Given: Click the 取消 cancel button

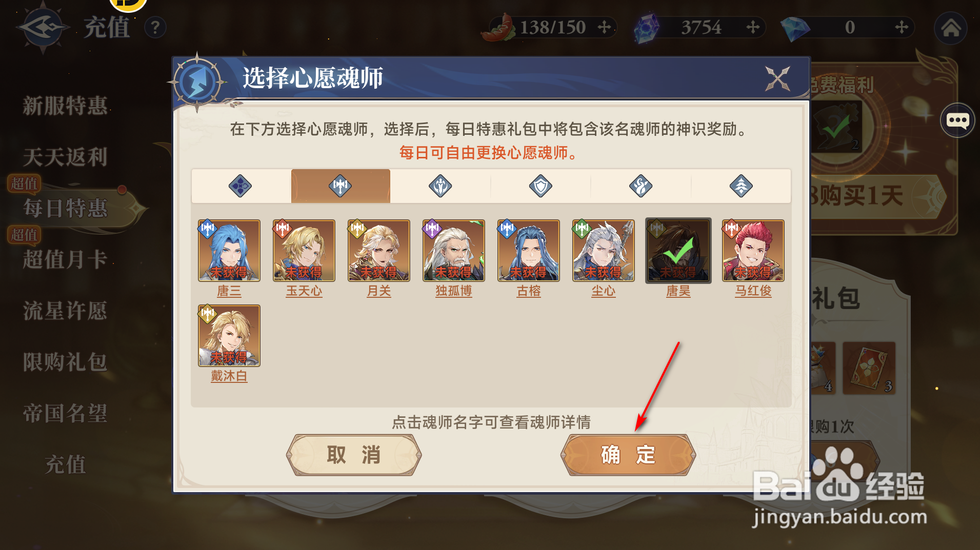Looking at the screenshot, I should (x=354, y=455).
